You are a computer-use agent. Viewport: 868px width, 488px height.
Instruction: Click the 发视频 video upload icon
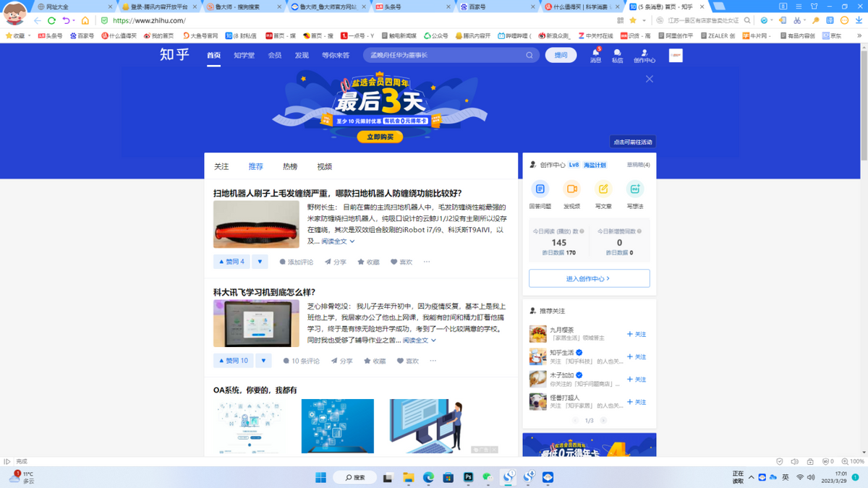[571, 189]
